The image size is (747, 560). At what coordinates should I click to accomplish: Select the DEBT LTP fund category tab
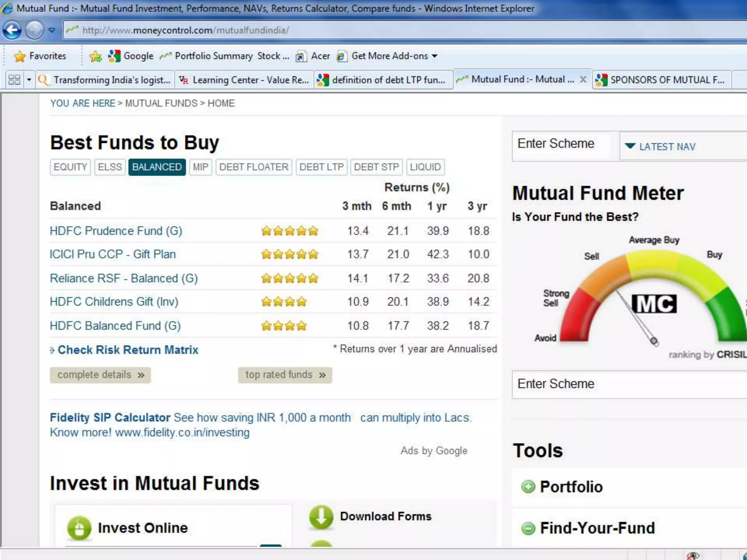(x=321, y=167)
